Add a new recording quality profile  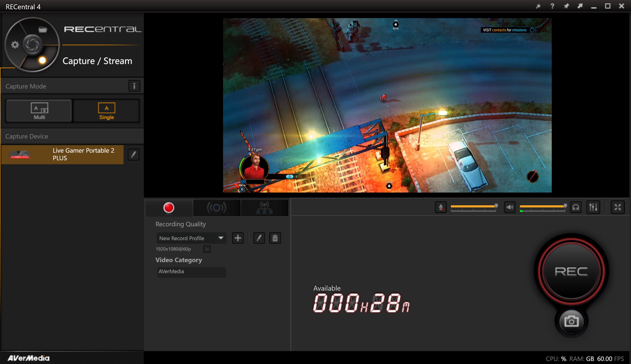237,238
